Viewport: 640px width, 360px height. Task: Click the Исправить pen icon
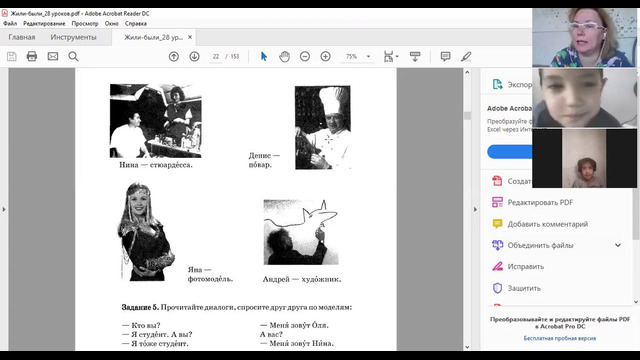pos(497,267)
